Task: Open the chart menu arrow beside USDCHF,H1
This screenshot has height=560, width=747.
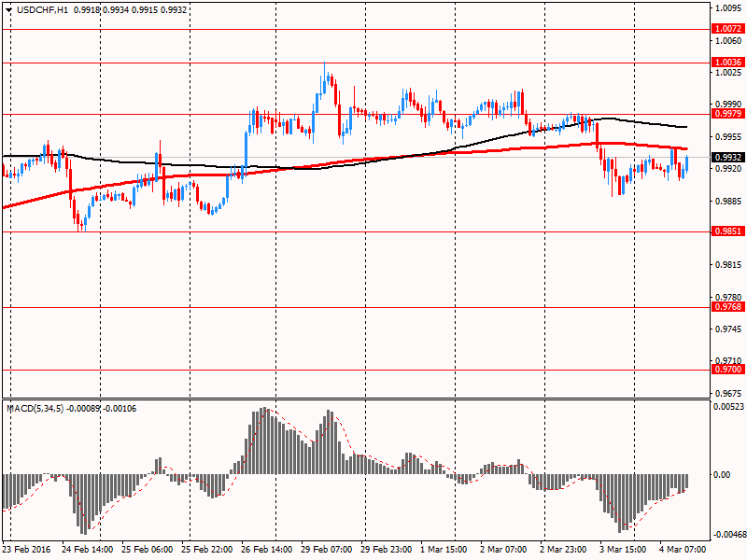Action: tap(8, 10)
